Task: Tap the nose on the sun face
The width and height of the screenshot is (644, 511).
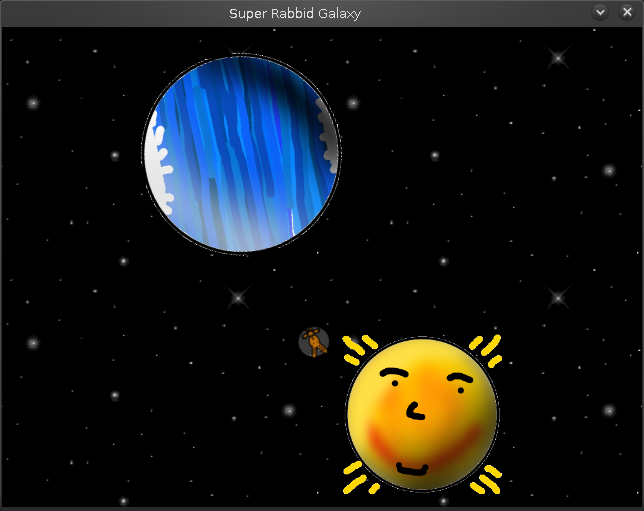Action: click(414, 408)
